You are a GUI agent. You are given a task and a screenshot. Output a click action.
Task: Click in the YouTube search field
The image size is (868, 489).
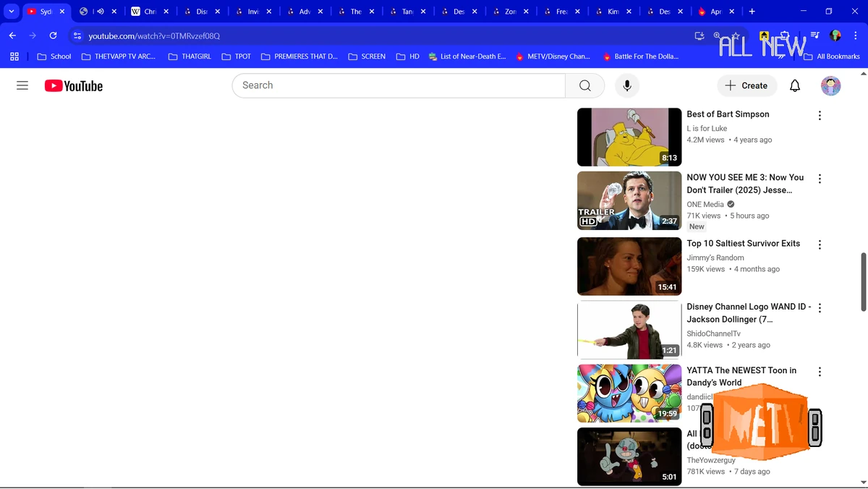tap(398, 85)
